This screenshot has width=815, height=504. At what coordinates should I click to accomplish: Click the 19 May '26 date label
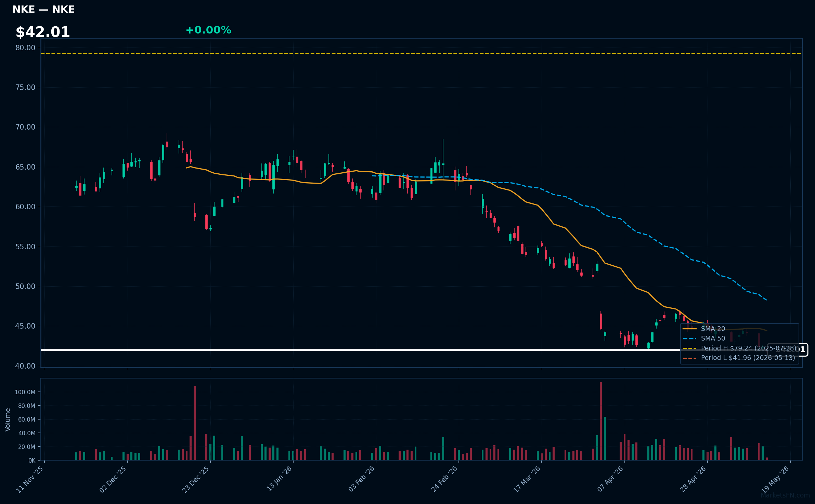(x=776, y=479)
